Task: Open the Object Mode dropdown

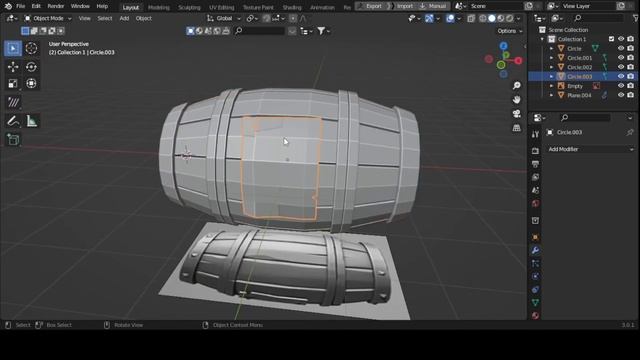Action: (47, 18)
